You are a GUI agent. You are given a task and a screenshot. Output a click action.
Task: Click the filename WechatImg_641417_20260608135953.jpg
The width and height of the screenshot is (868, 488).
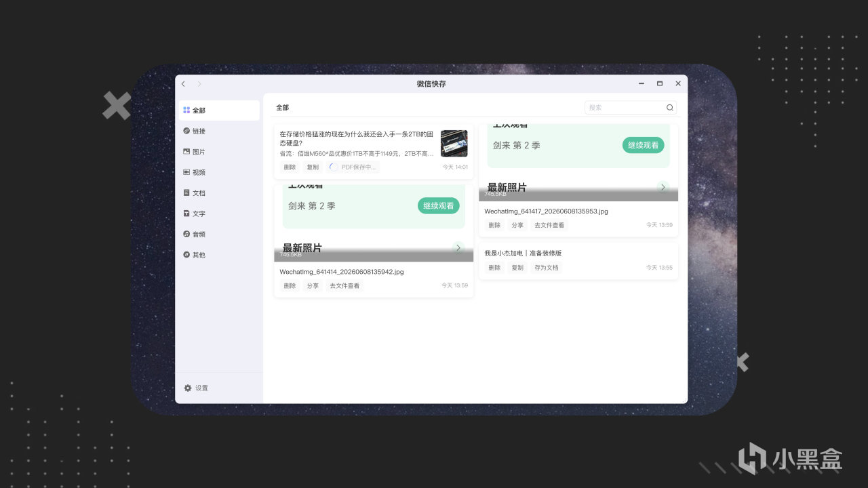coord(547,211)
